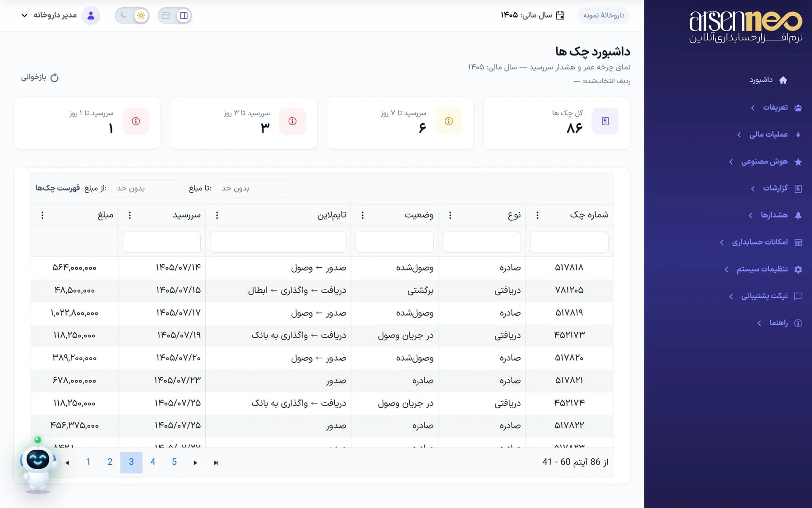This screenshot has width=812, height=508.
Task: Open تیکت پشتیبانی in the sidebar
Action: pos(765,296)
